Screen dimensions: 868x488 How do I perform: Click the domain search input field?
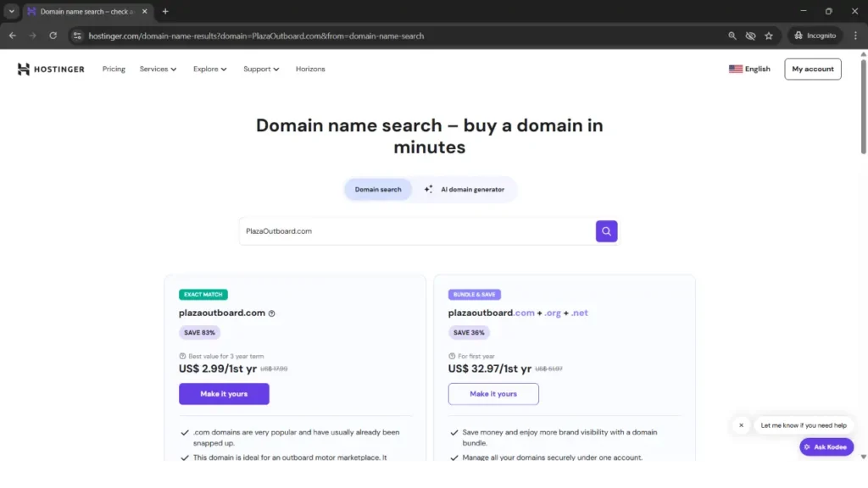pos(415,231)
